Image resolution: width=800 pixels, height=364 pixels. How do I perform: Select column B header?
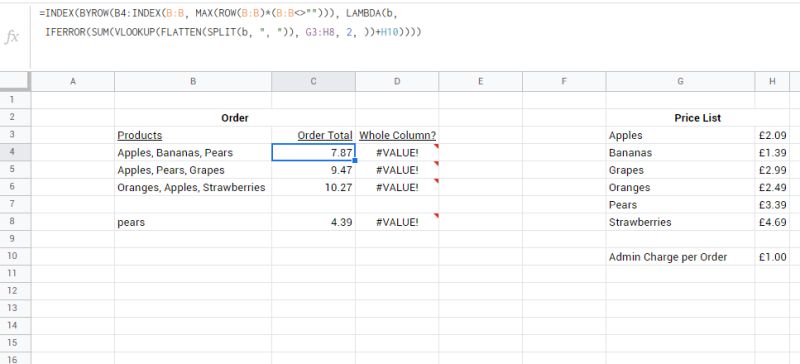[193, 81]
